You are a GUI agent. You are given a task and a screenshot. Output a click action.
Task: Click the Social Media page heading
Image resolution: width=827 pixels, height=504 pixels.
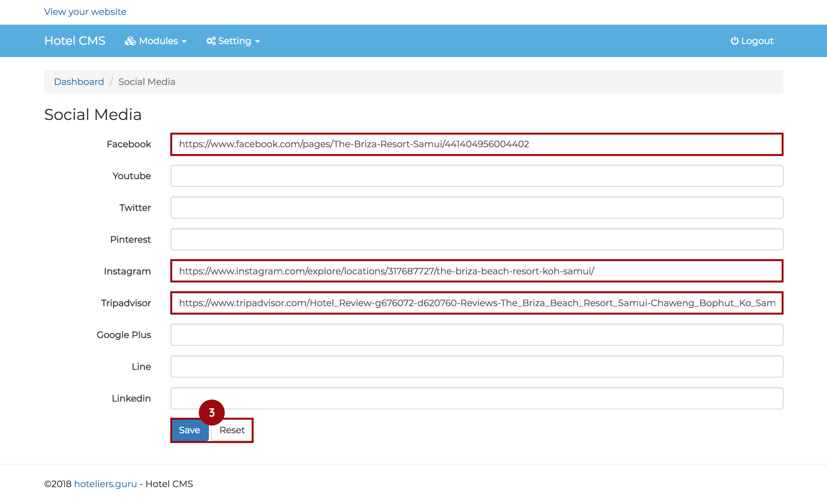(93, 114)
